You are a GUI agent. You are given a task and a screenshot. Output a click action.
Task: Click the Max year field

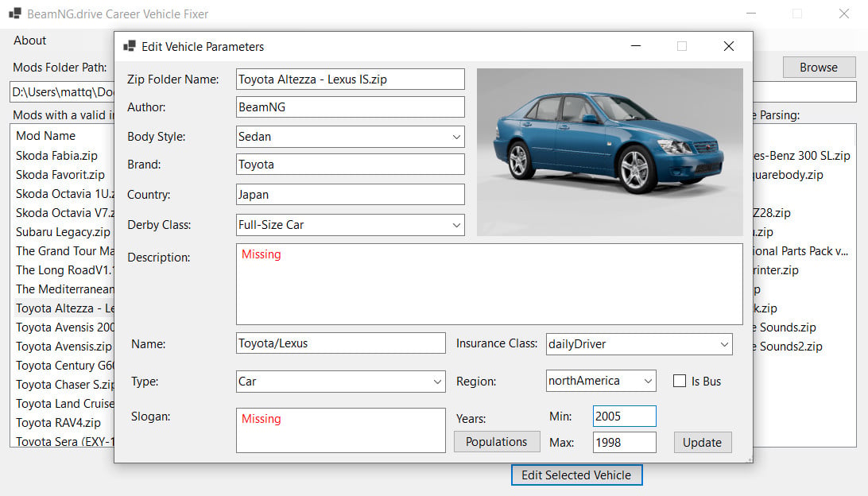click(625, 442)
